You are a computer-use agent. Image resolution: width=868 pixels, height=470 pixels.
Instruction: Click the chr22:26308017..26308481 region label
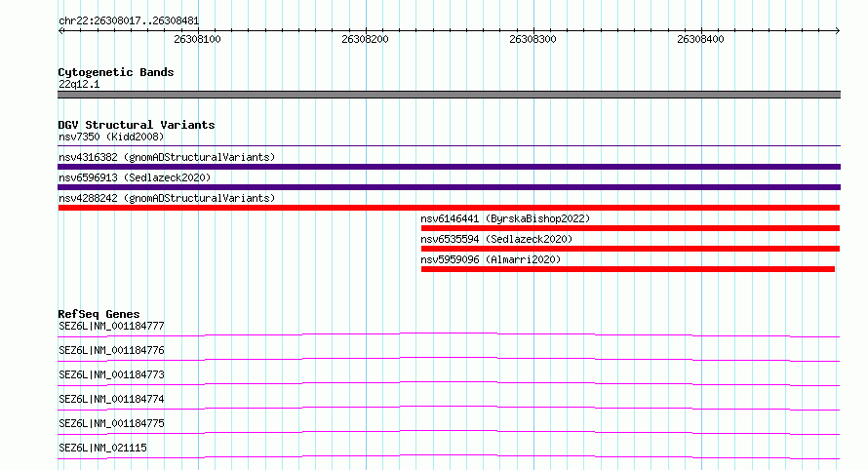click(129, 21)
